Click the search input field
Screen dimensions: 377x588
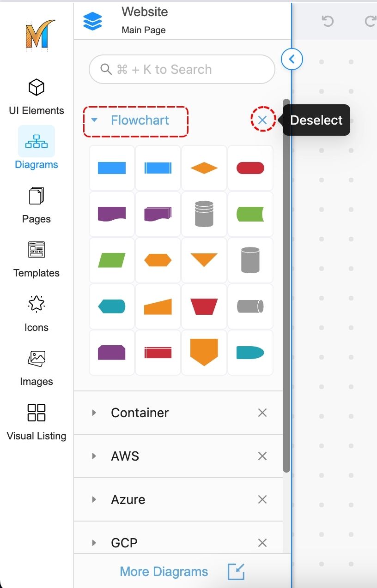tap(182, 70)
